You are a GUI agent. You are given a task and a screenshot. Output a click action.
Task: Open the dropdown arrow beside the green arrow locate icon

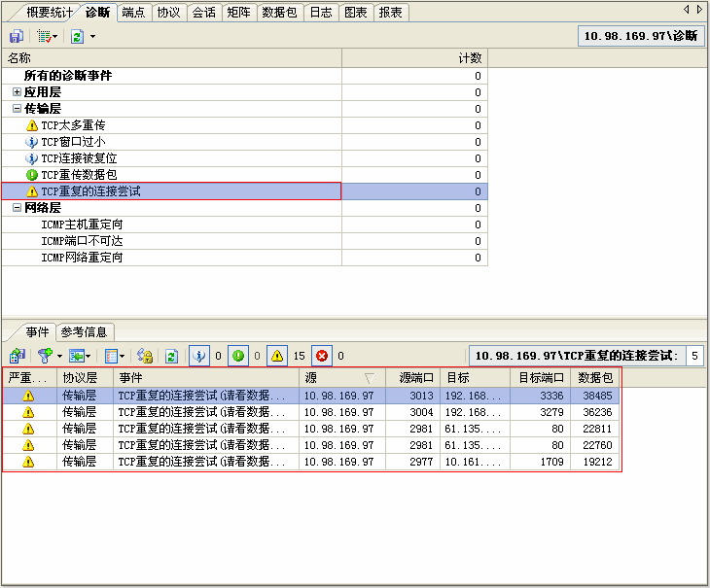coord(88,357)
